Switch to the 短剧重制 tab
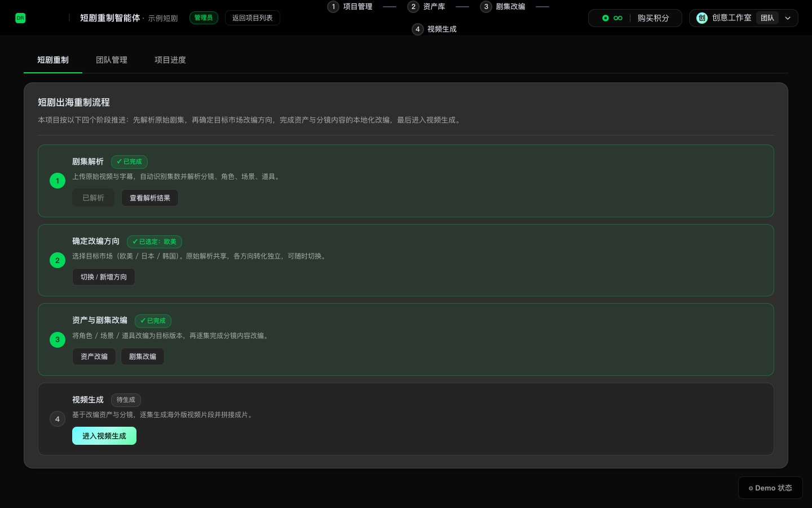The width and height of the screenshot is (812, 508). tap(53, 60)
